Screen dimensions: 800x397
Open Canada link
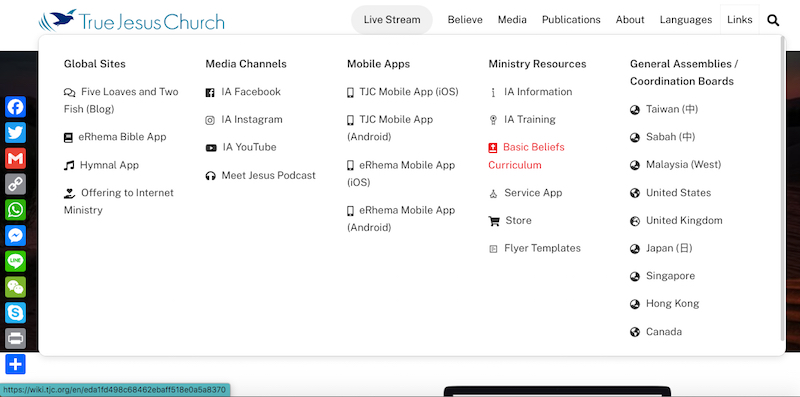(x=656, y=332)
